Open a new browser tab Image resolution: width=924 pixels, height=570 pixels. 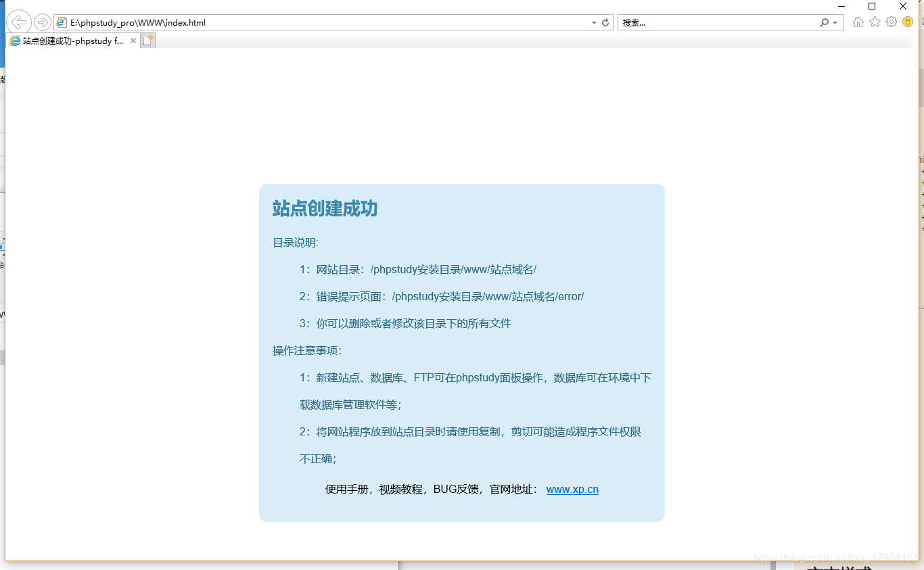[x=147, y=41]
